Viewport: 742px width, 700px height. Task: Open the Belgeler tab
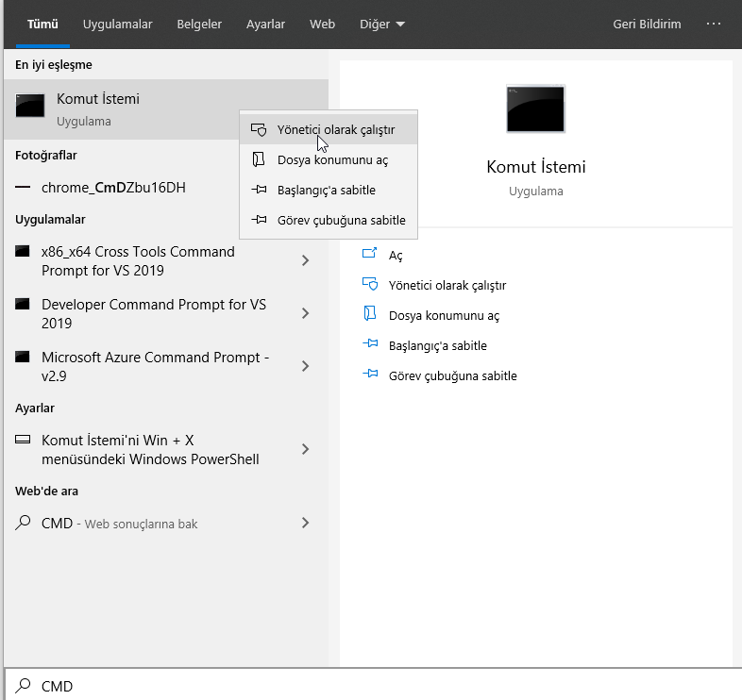199,25
